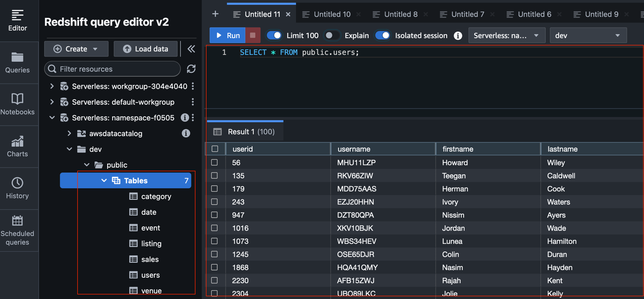The width and height of the screenshot is (644, 299).
Task: Click the Load data button
Action: [x=145, y=49]
